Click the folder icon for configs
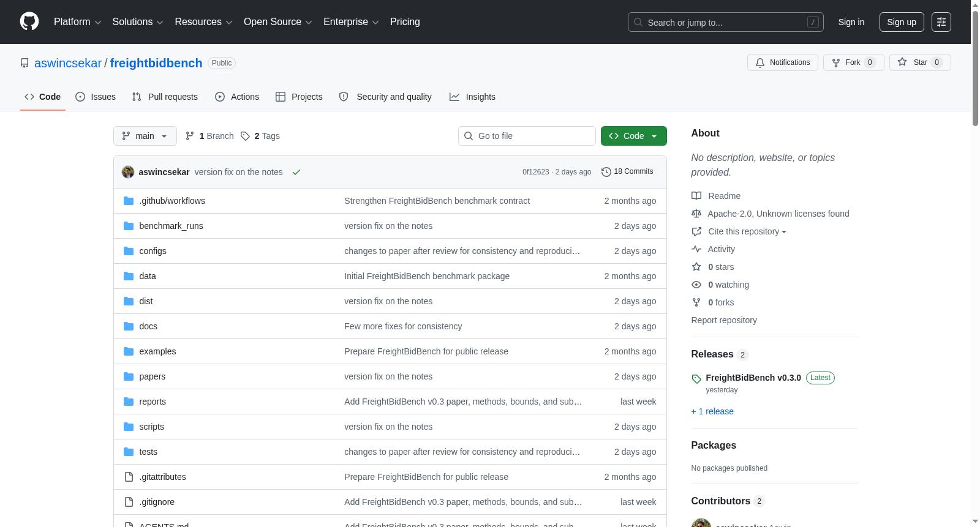The height and width of the screenshot is (527, 980). pyautogui.click(x=129, y=251)
